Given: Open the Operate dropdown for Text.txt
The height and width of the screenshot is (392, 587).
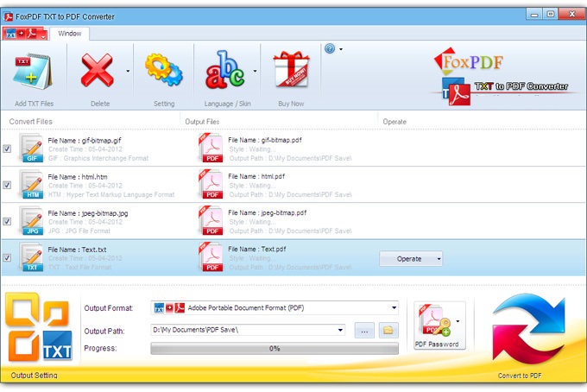Looking at the screenshot, I should [411, 259].
